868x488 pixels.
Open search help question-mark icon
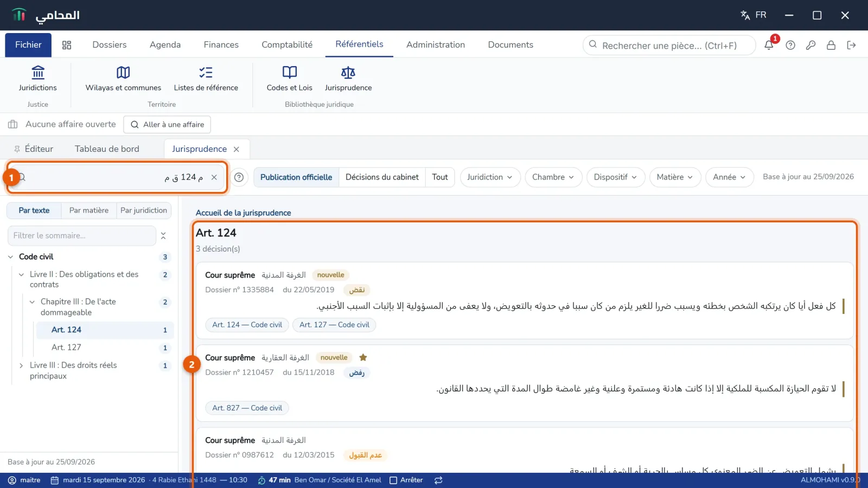[x=239, y=177]
